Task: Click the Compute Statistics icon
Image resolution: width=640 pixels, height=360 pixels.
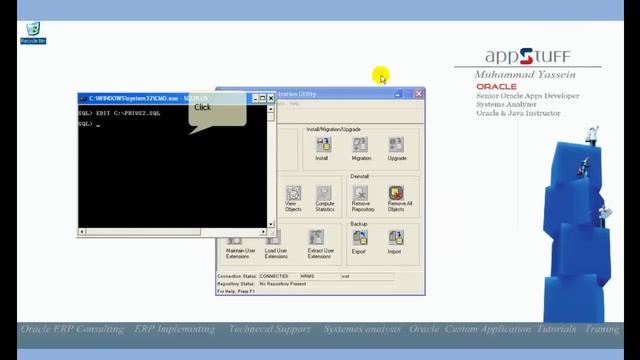Action: [324, 193]
